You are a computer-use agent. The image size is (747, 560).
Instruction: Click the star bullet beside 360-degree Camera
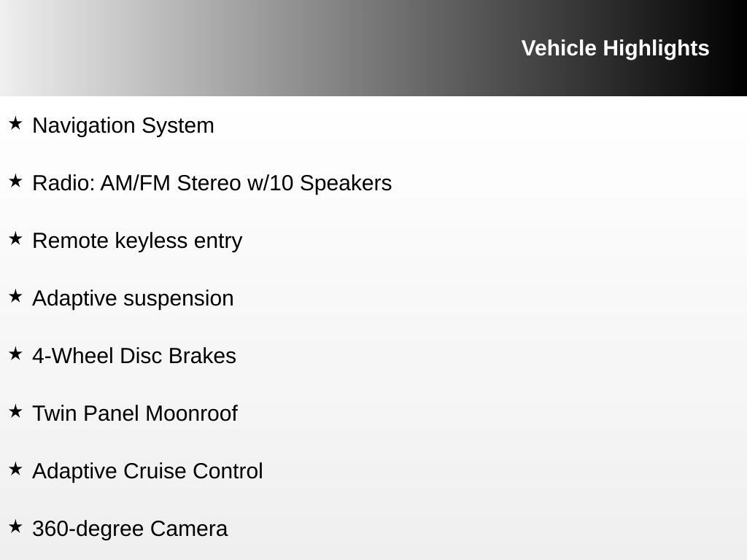15,526
